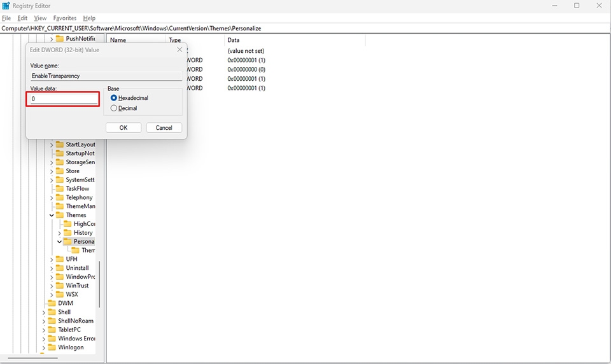Click the Uninstall folder icon
Screen dimensions: 611x364
60,268
